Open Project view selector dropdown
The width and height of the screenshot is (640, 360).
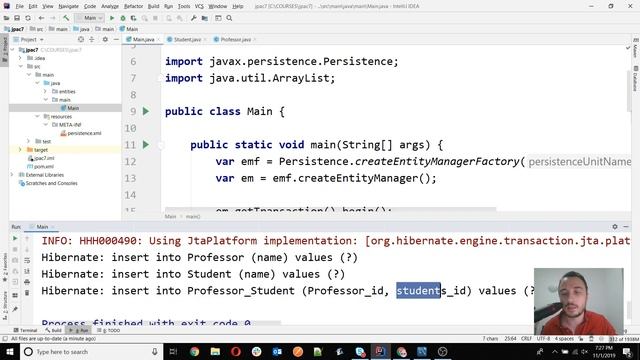point(29,39)
